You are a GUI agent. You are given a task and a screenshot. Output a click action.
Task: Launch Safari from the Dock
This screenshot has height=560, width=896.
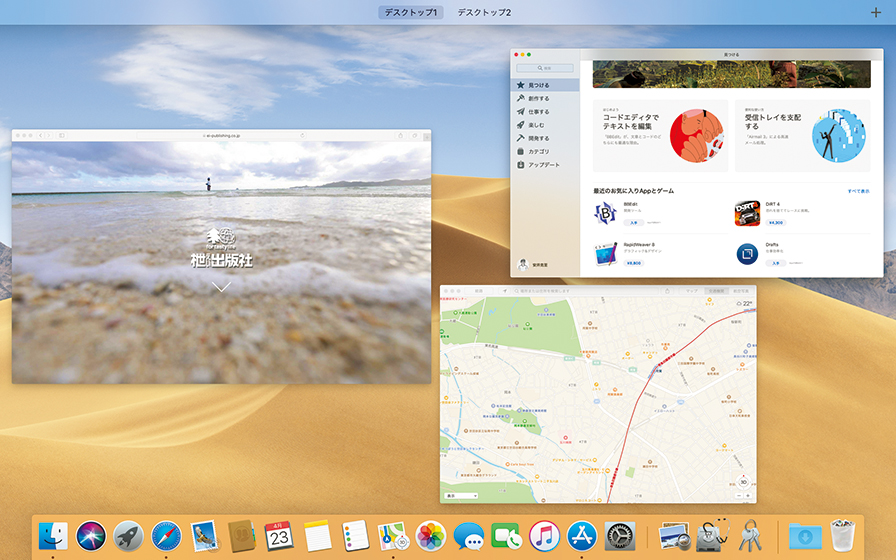(x=165, y=535)
